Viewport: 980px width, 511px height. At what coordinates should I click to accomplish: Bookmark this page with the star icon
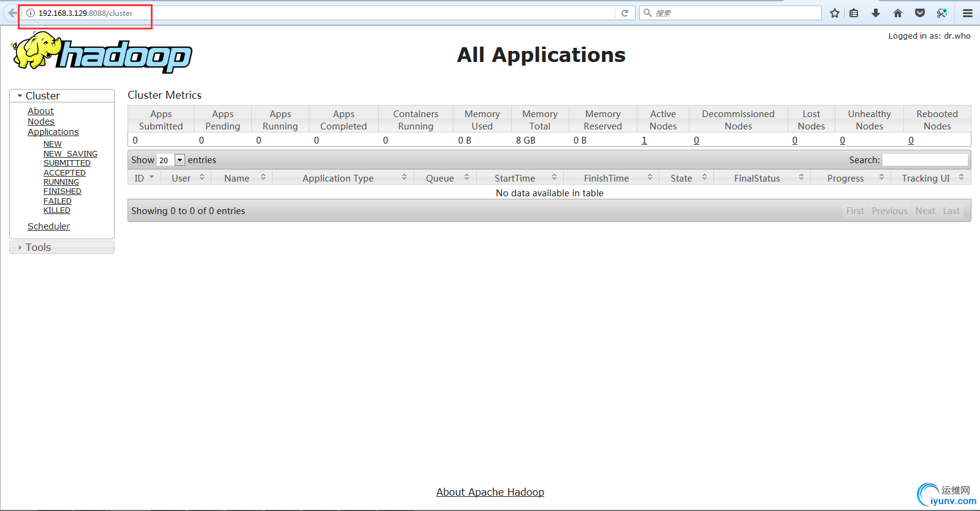[835, 13]
